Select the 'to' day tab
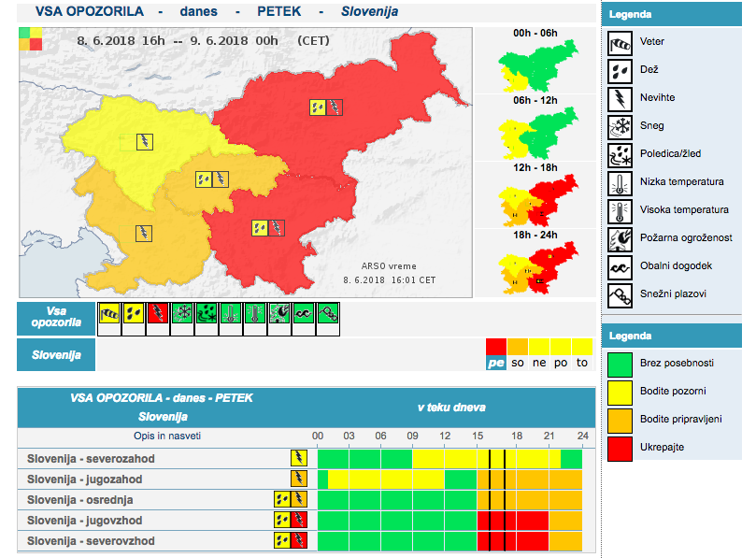756x558 pixels. click(x=581, y=362)
